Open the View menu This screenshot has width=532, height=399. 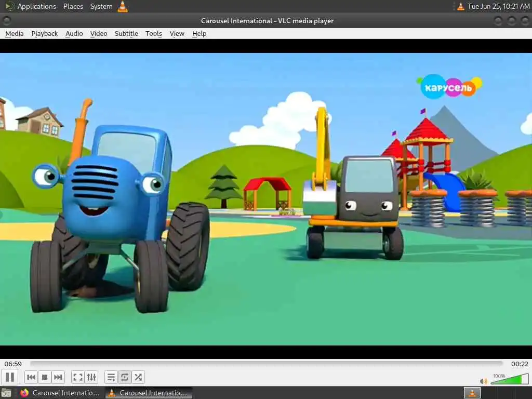click(x=177, y=34)
